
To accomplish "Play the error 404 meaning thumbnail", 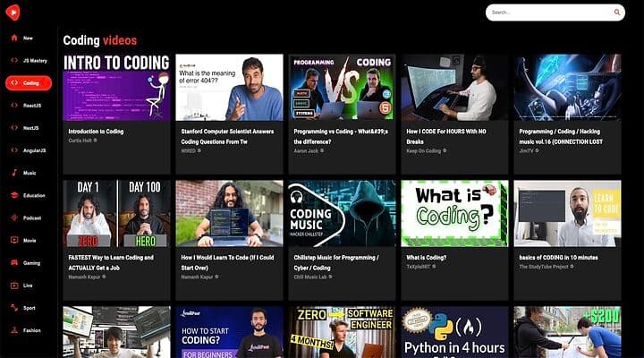I will tap(229, 88).
